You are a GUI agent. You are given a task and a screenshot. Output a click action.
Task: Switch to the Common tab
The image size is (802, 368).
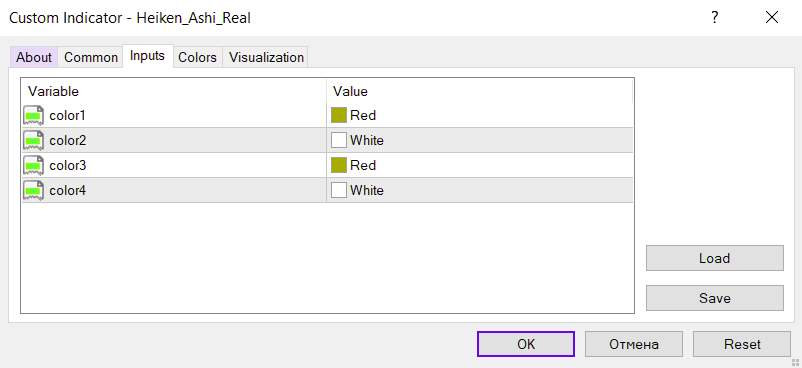(x=91, y=57)
